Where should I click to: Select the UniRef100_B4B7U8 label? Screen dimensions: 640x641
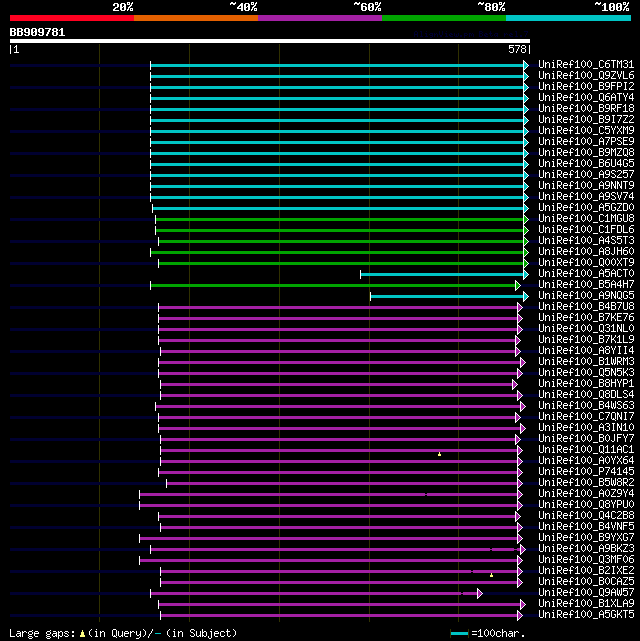586,306
